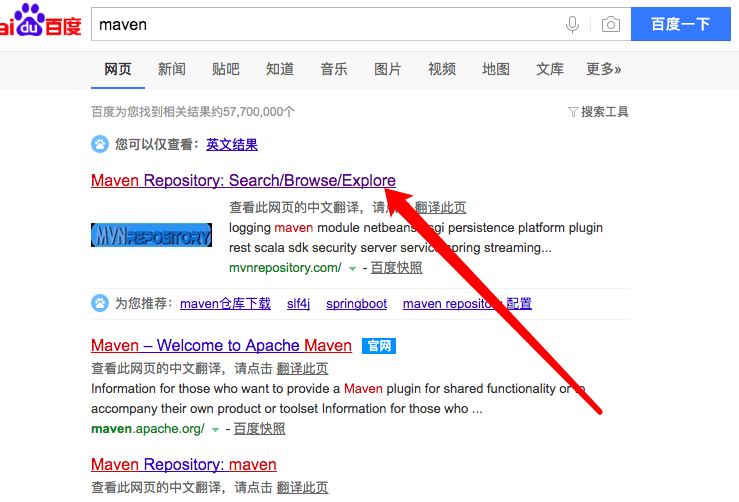Select the 视频 tab

point(442,69)
